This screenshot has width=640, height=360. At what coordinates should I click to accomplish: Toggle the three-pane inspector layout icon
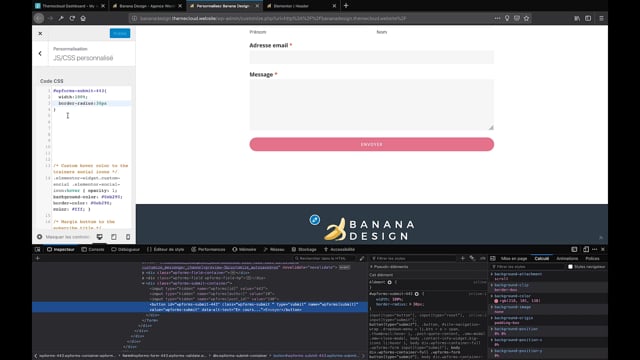(x=493, y=258)
